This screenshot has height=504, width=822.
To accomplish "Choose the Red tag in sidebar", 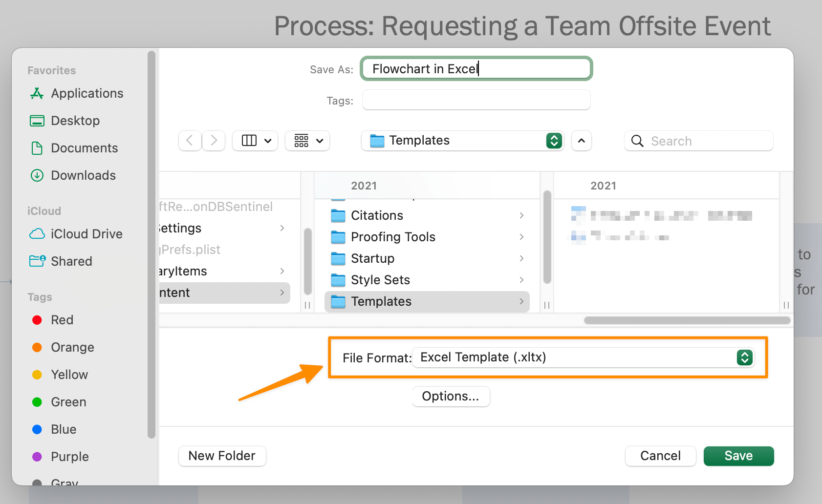I will (x=62, y=320).
